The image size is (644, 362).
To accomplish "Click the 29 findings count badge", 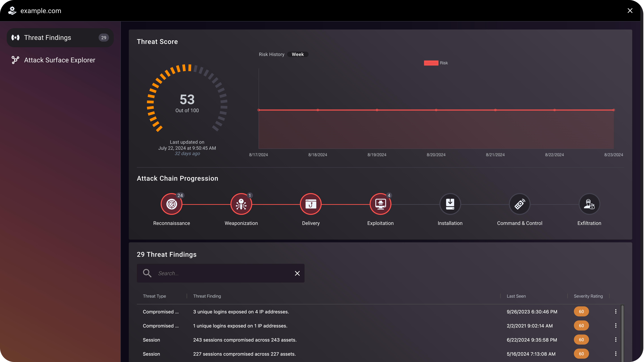I will [x=104, y=38].
